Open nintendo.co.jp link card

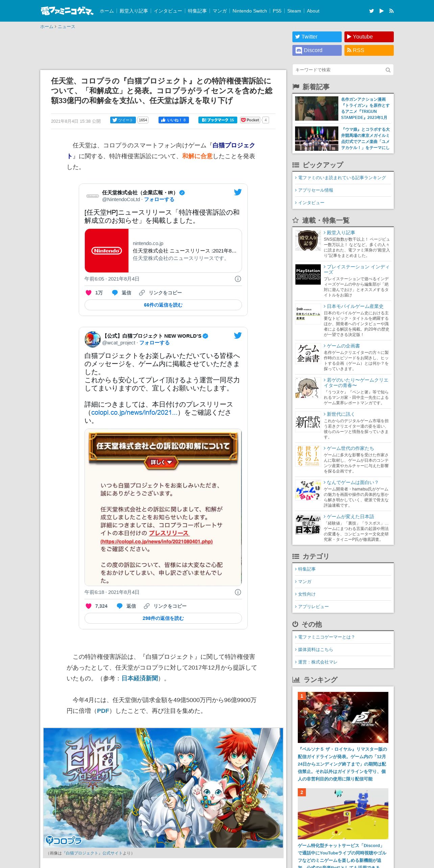(163, 250)
